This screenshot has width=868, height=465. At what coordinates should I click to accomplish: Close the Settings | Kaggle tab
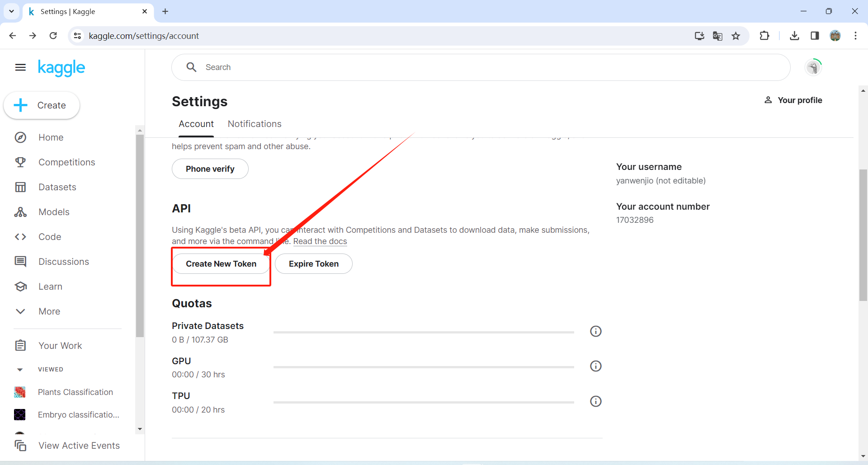[x=145, y=11]
